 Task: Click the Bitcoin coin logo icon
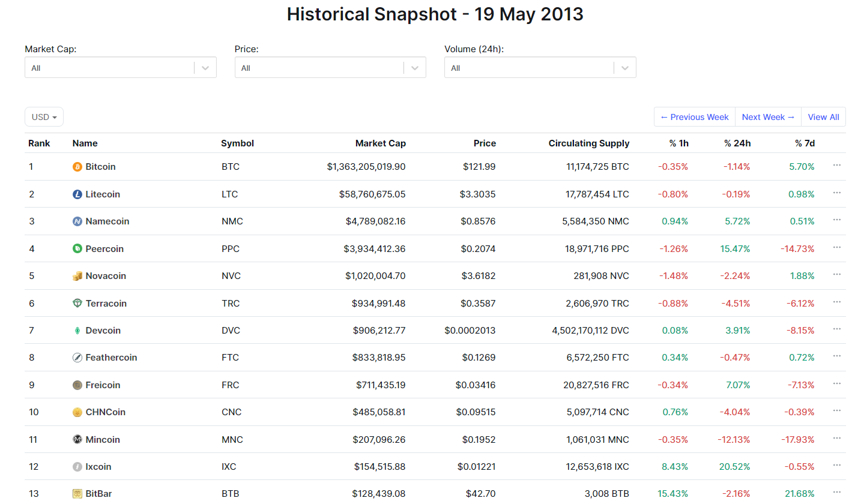tap(77, 167)
